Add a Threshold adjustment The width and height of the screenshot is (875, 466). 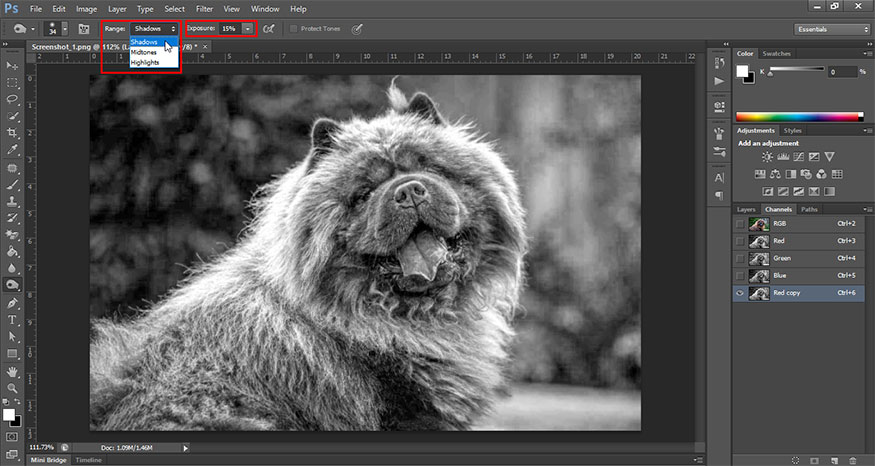coord(799,191)
